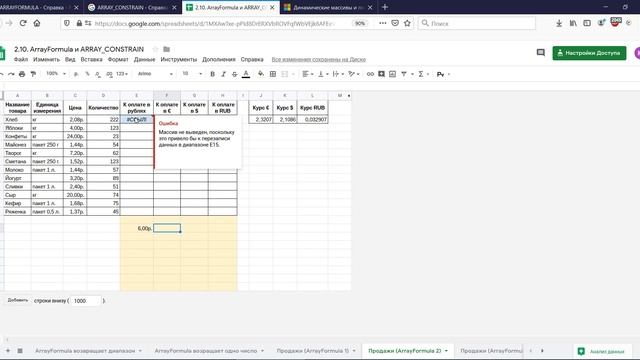640x360 pixels.
Task: Go to browser home page
Action: point(37,23)
